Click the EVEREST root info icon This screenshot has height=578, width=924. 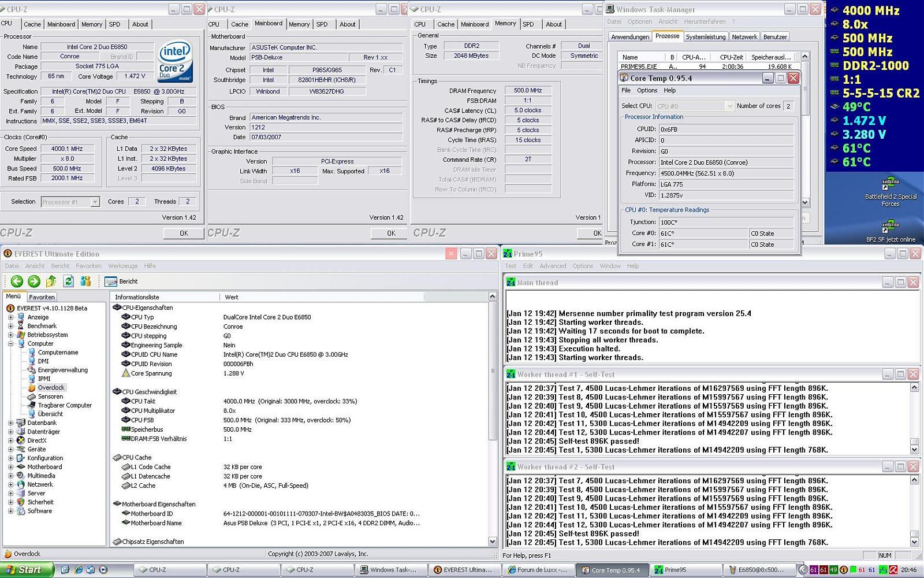coord(10,308)
